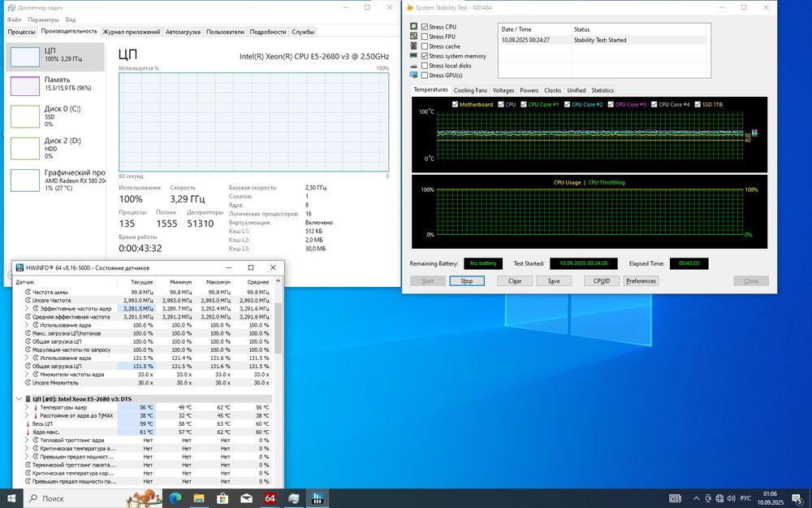
Task: Toggle the Motherboard temperature graph checkbox
Action: pos(456,104)
